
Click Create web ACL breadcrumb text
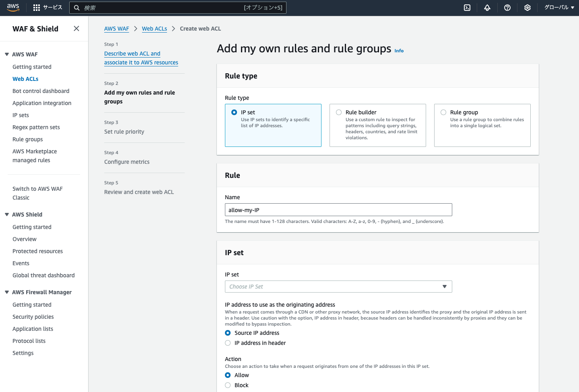click(200, 29)
